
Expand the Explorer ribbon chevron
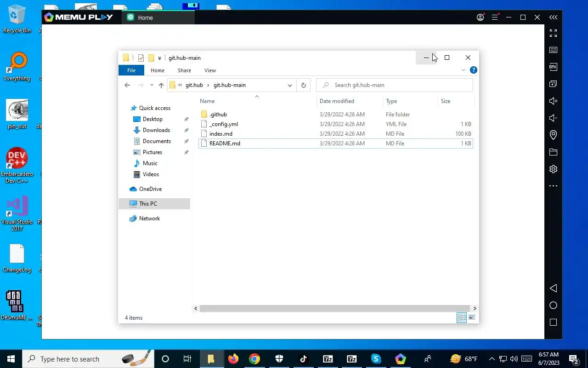[463, 70]
